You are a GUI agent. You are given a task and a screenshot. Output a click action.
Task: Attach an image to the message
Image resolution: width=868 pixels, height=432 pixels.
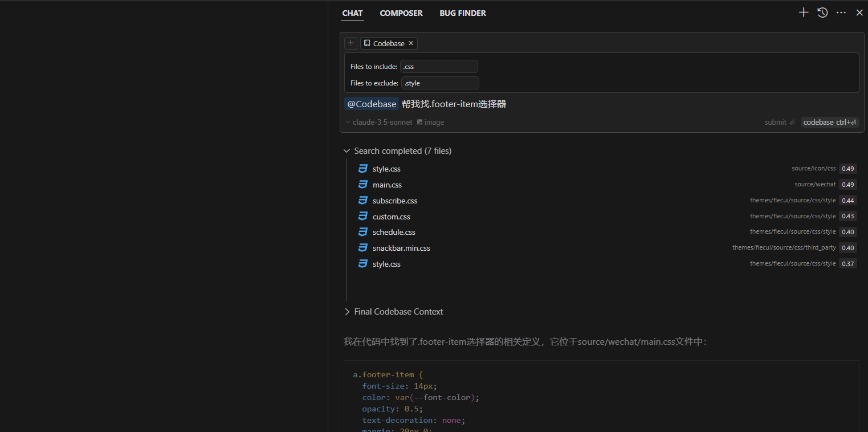coord(430,123)
